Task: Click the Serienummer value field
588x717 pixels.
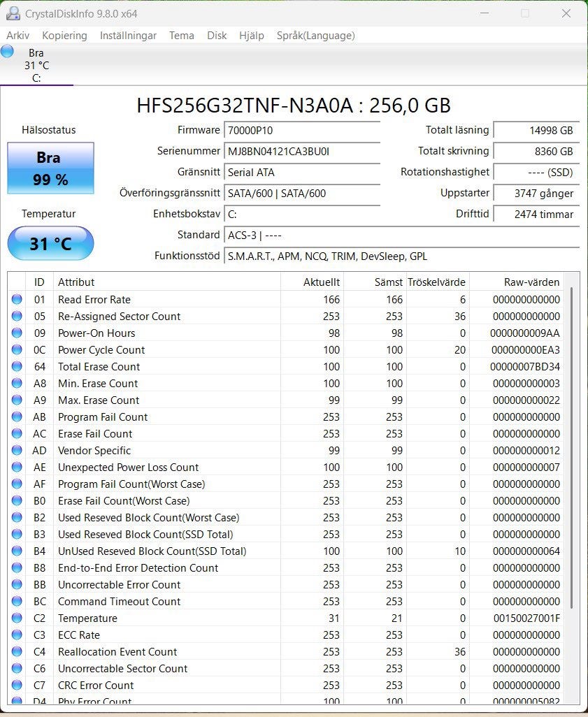Action: (302, 152)
